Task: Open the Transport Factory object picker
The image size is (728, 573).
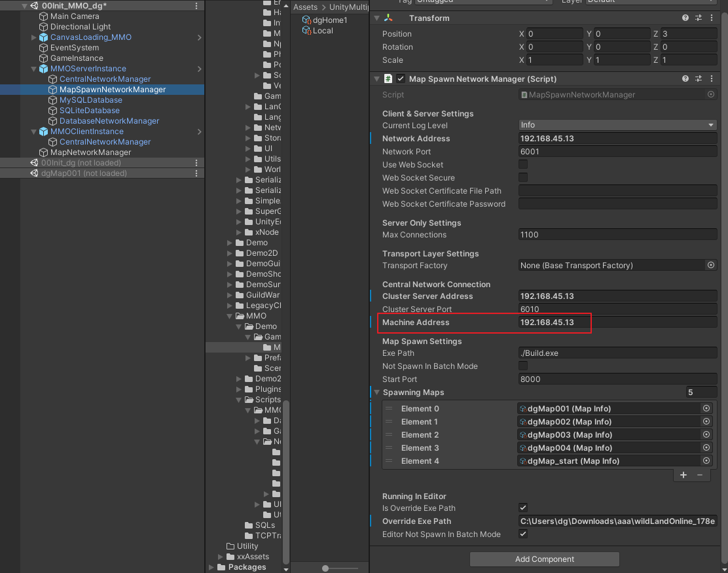Action: tap(712, 266)
